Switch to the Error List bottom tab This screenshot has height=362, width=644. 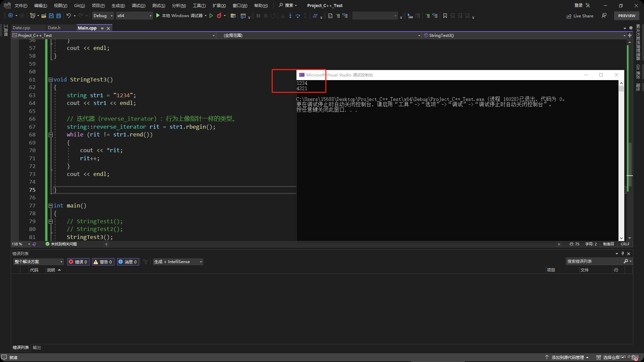(x=21, y=348)
